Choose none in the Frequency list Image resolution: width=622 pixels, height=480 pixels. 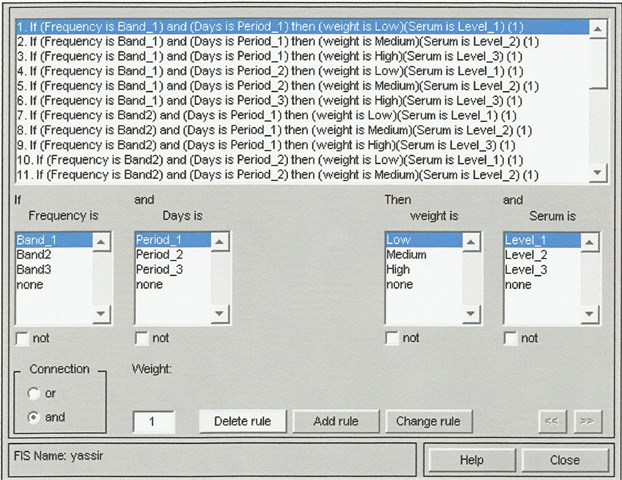pyautogui.click(x=54, y=284)
